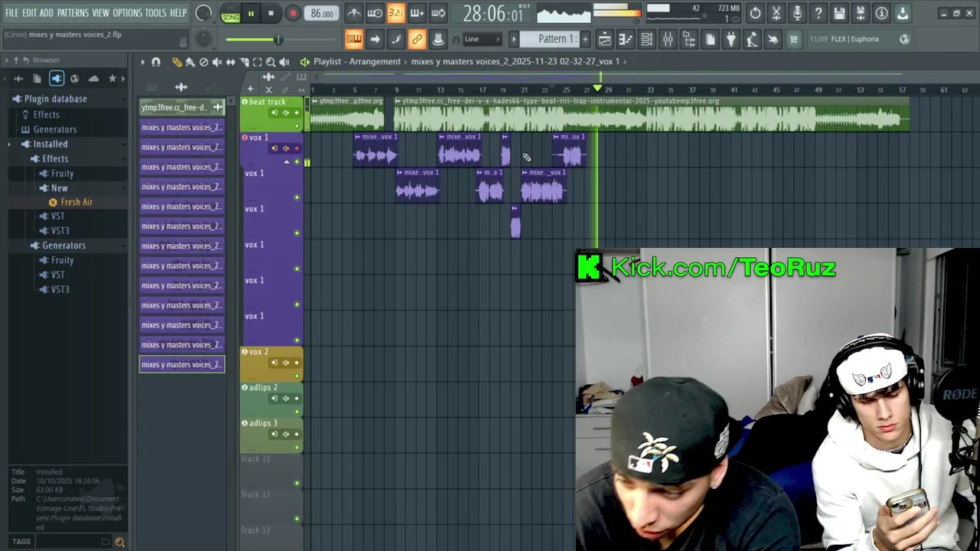Select the Fresh Air plugin entry

click(77, 202)
